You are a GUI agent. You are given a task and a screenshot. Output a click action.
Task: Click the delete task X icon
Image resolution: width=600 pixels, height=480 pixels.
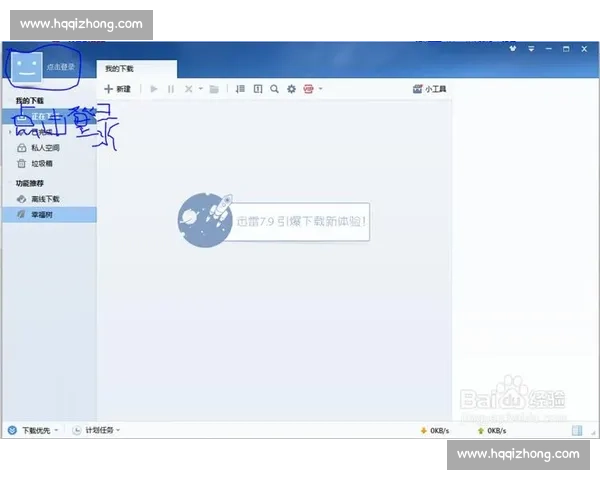pyautogui.click(x=188, y=89)
